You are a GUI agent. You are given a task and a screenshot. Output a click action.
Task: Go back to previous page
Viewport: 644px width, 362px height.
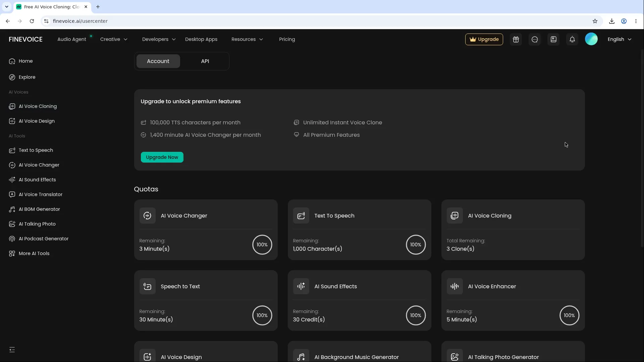8,21
